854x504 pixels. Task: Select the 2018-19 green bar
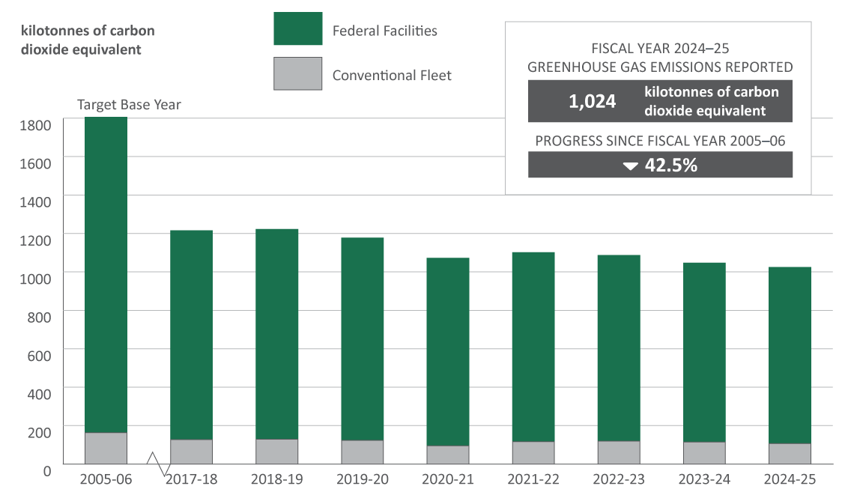(x=277, y=334)
